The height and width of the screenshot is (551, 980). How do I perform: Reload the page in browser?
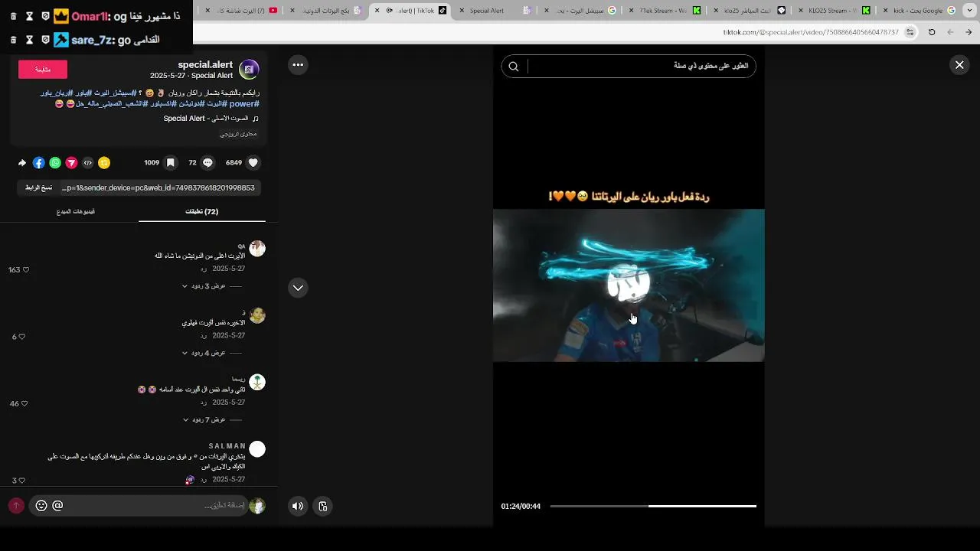tap(932, 32)
